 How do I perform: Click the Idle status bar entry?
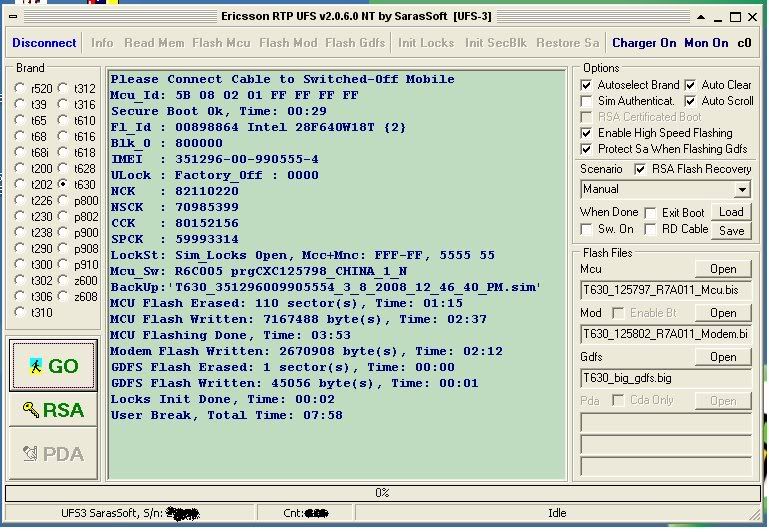point(557,513)
